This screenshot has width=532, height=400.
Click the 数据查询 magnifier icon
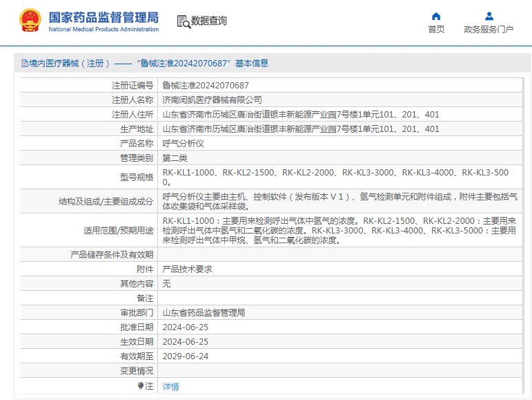(184, 21)
